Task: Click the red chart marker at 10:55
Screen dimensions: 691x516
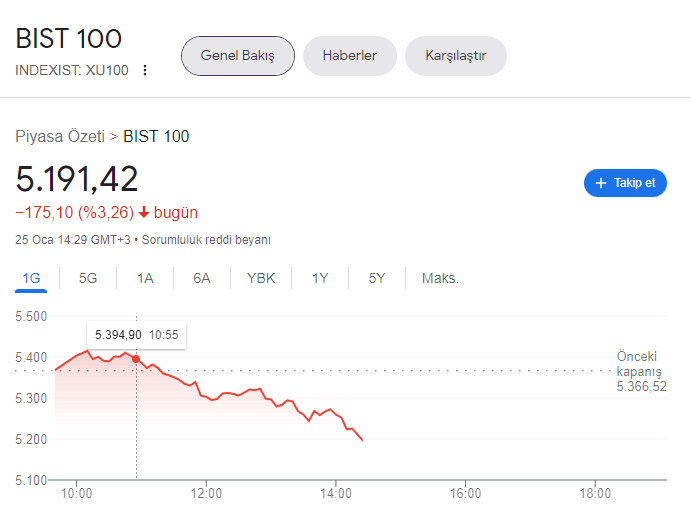Action: [136, 359]
